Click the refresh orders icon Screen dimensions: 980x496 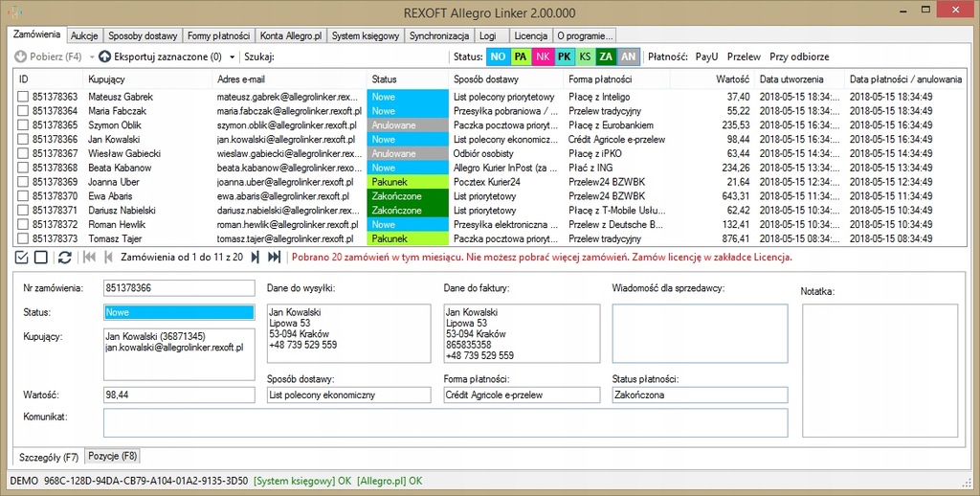(x=64, y=257)
